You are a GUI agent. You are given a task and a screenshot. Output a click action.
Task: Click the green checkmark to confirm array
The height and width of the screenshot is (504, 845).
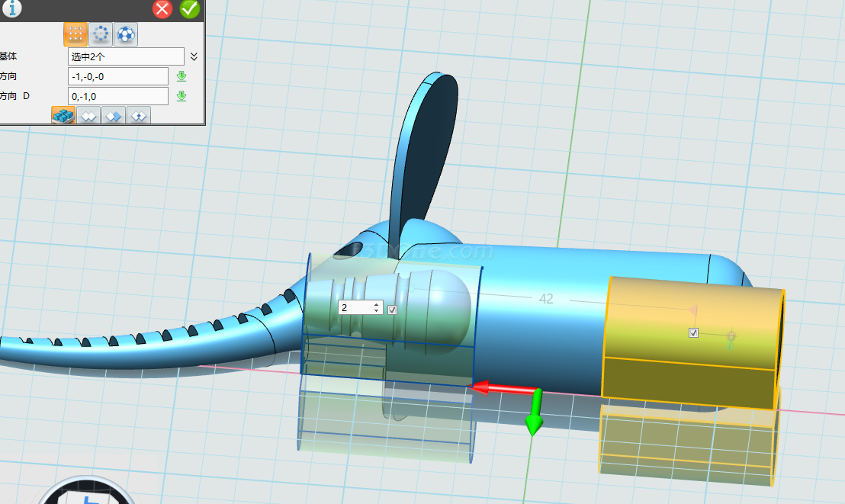[x=190, y=9]
